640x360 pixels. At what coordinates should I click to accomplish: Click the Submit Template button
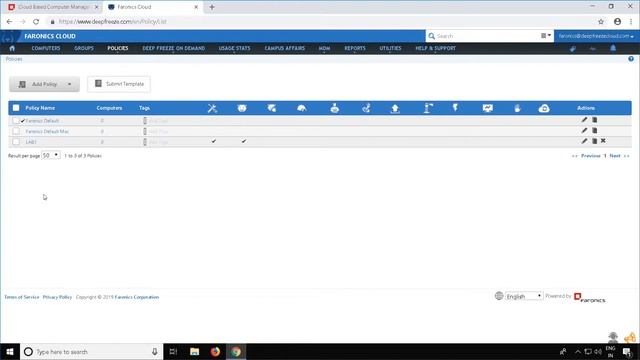pos(119,84)
